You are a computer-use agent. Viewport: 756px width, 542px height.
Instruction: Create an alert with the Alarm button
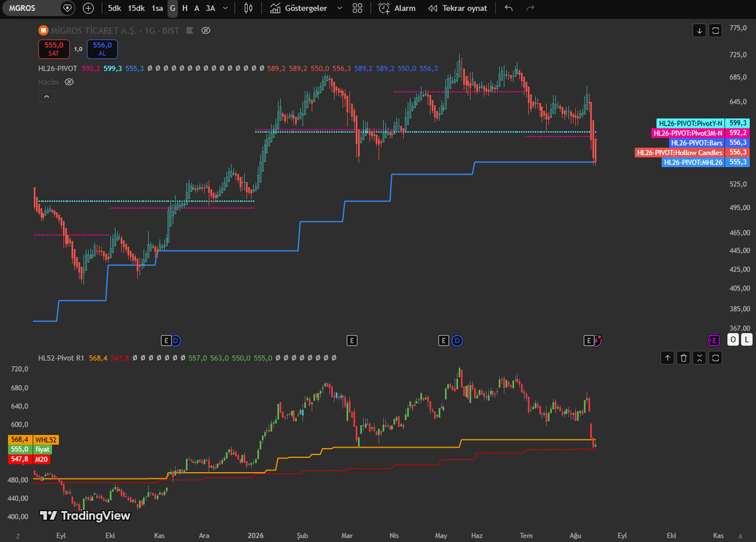[397, 8]
